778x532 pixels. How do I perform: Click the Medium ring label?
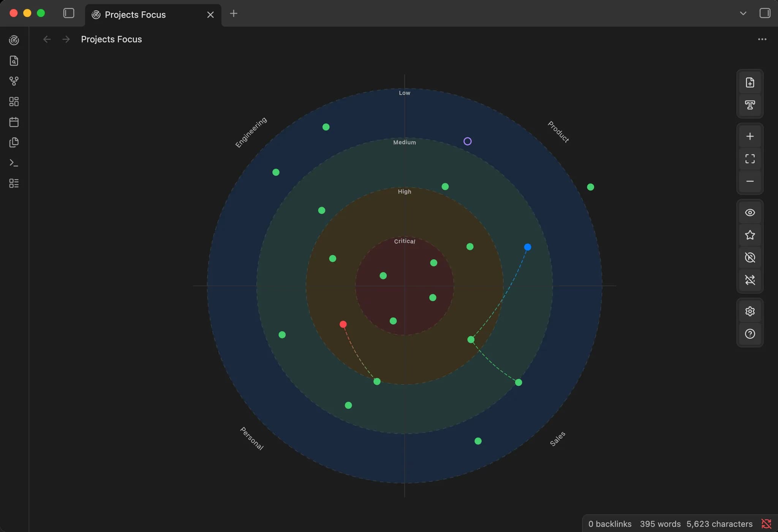pyautogui.click(x=405, y=142)
